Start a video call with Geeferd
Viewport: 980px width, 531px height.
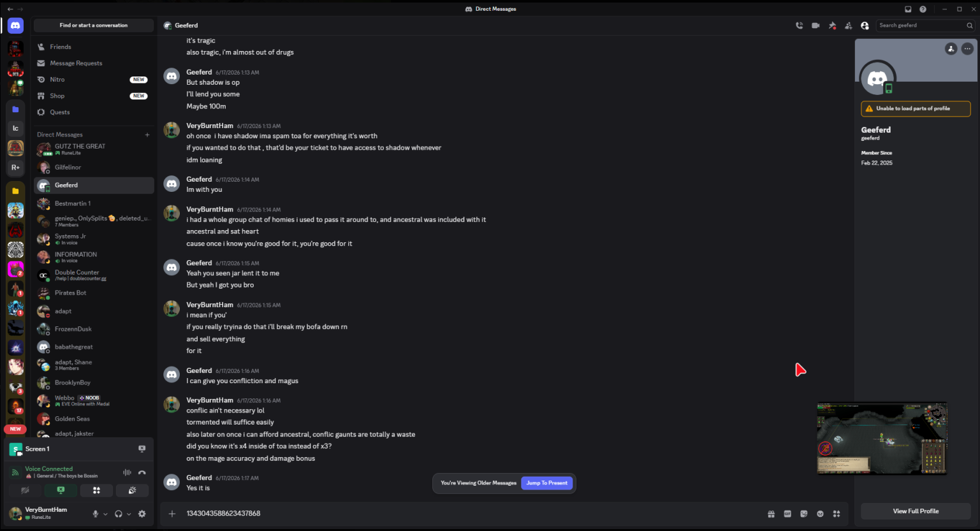point(815,25)
